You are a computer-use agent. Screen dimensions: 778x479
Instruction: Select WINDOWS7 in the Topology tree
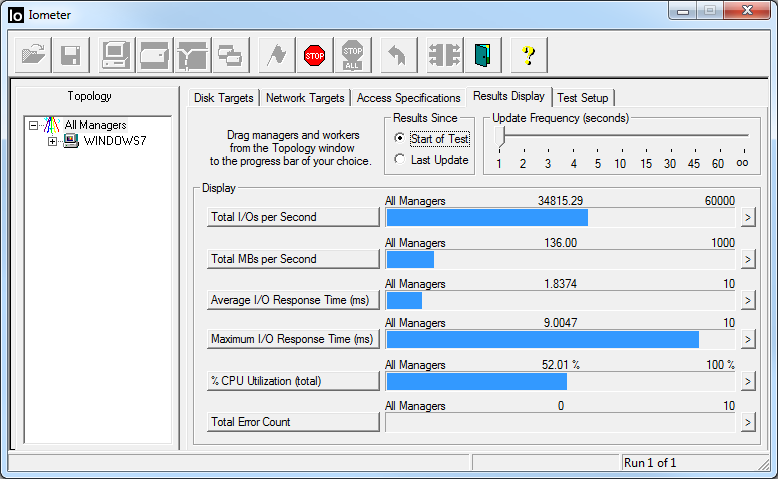[x=115, y=141]
